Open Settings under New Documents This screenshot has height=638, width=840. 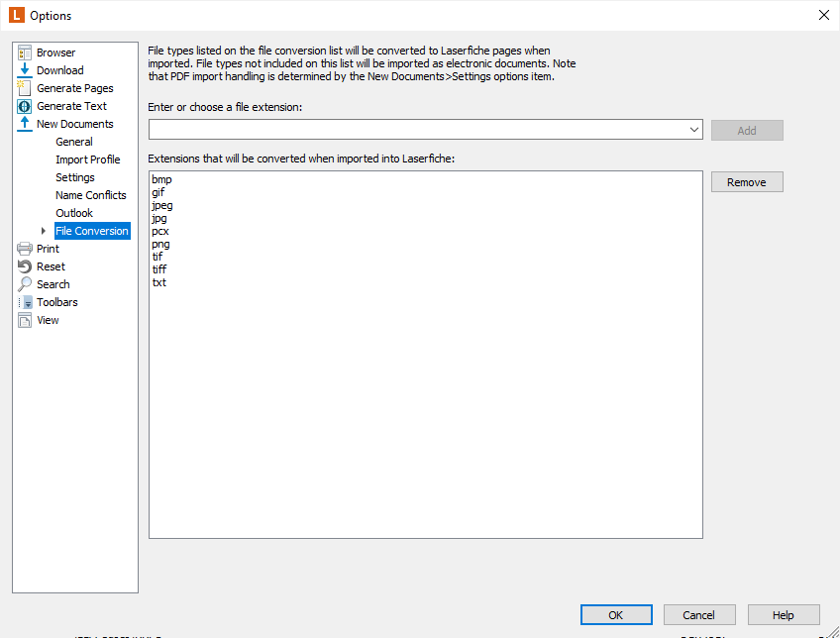[75, 177]
